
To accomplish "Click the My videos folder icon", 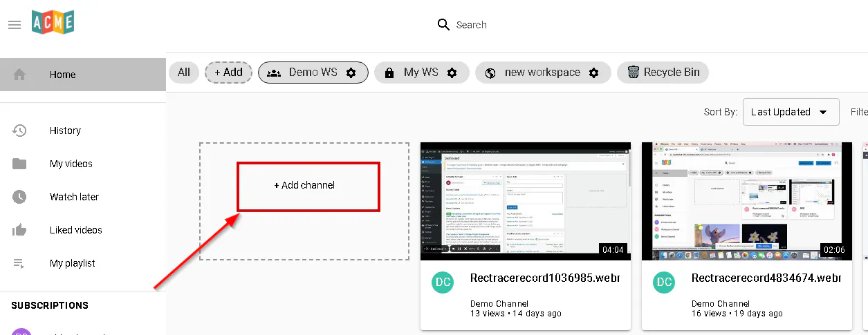I will (x=19, y=164).
